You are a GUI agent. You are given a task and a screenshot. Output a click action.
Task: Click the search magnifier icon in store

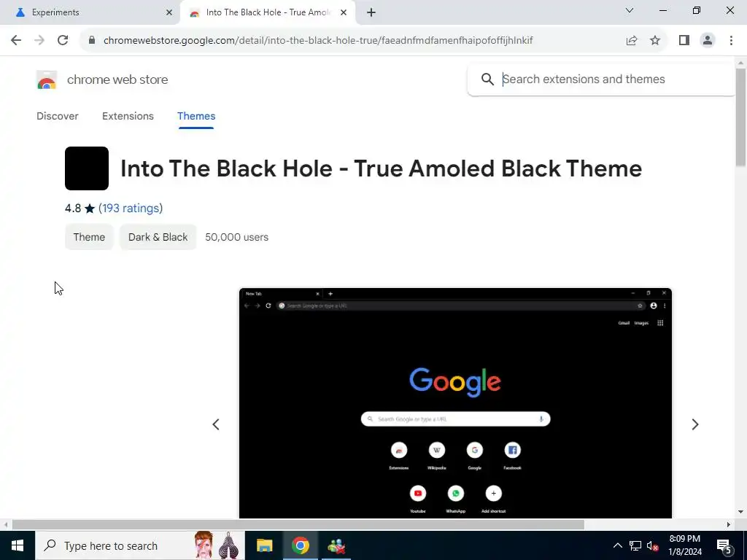(487, 79)
